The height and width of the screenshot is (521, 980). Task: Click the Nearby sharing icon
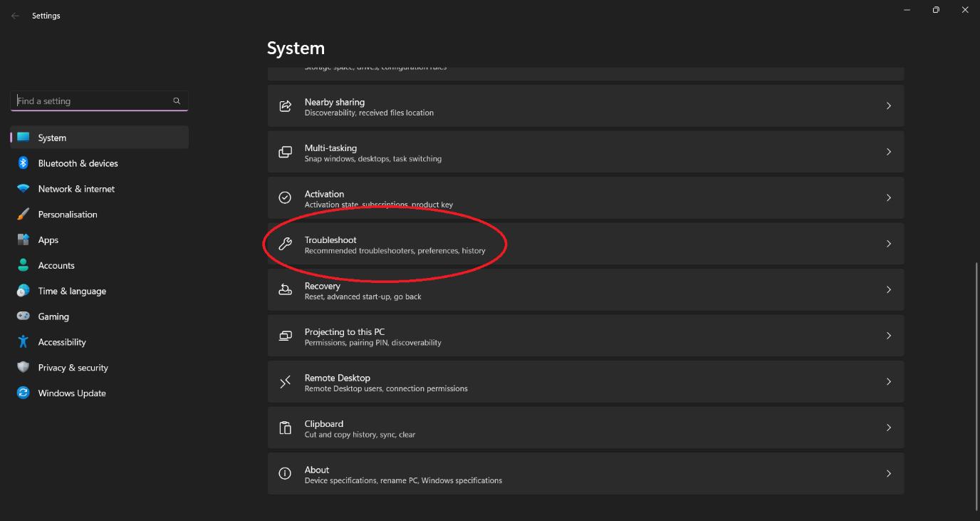point(285,105)
